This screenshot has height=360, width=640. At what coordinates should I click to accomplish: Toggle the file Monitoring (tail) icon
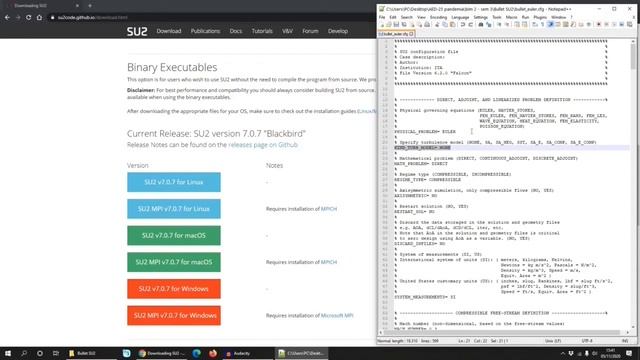click(589, 24)
